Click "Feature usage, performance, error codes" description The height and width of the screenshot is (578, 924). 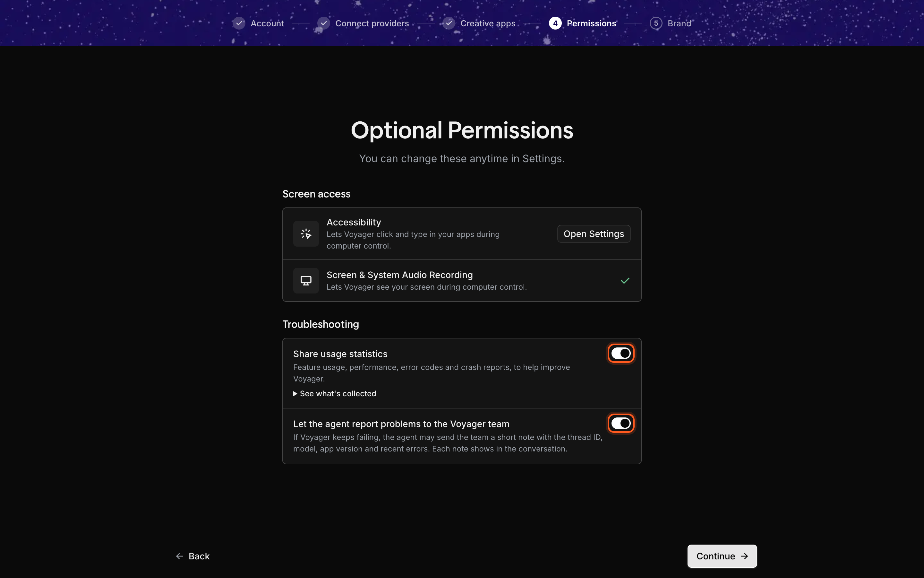tap(432, 373)
